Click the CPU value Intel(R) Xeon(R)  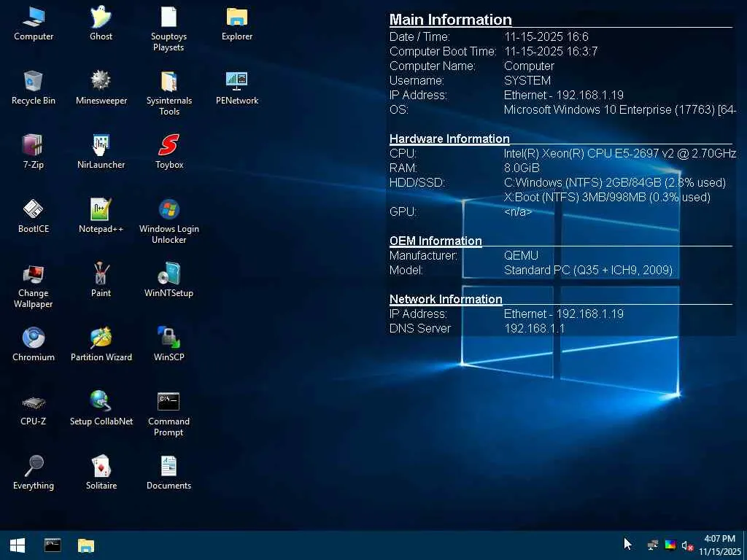(620, 153)
